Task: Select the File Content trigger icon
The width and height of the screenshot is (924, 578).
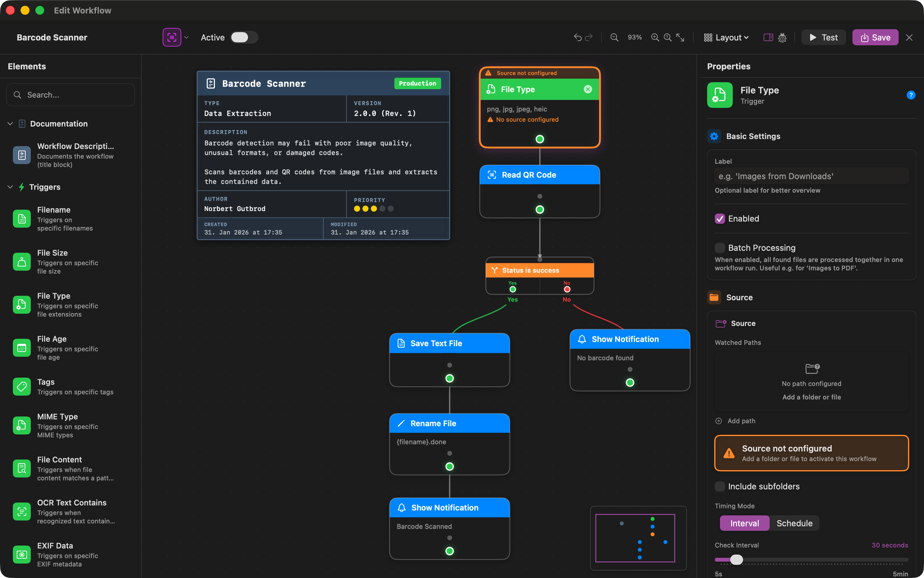Action: [22, 469]
